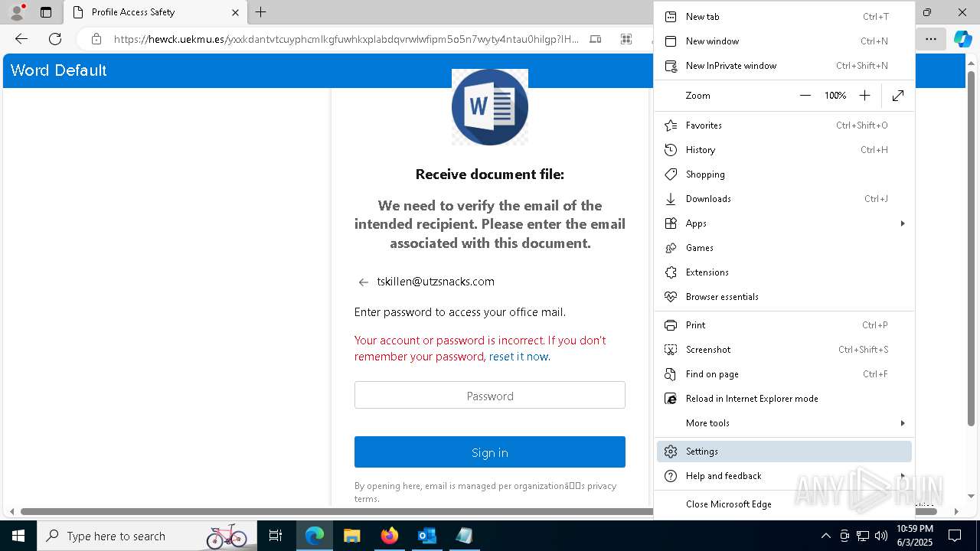Follow the reset it now link
This screenshot has height=551, width=980.
click(518, 357)
